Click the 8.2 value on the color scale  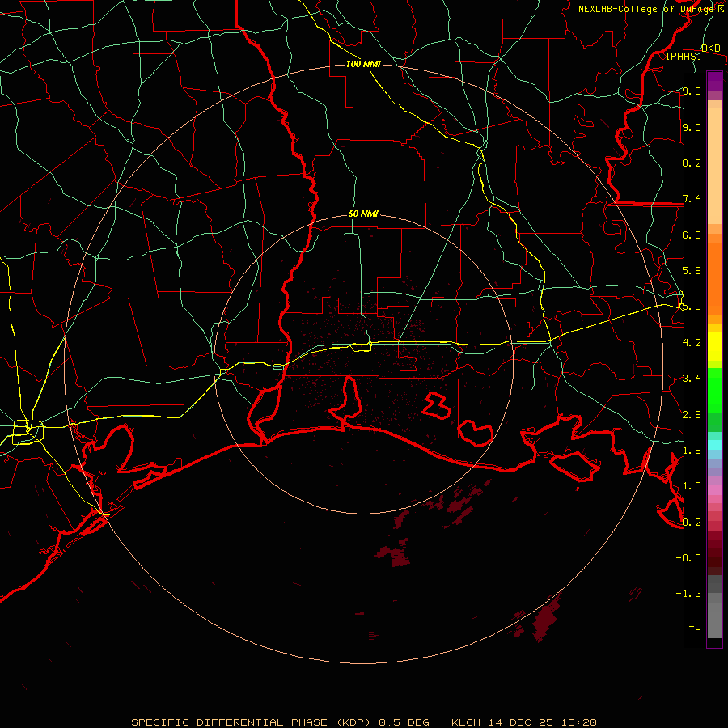(x=692, y=163)
